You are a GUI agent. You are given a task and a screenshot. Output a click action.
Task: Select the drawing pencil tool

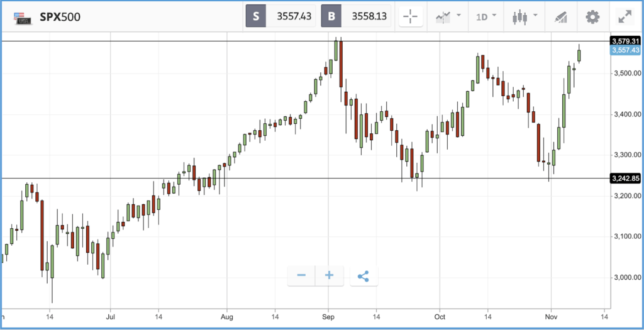[x=560, y=17]
